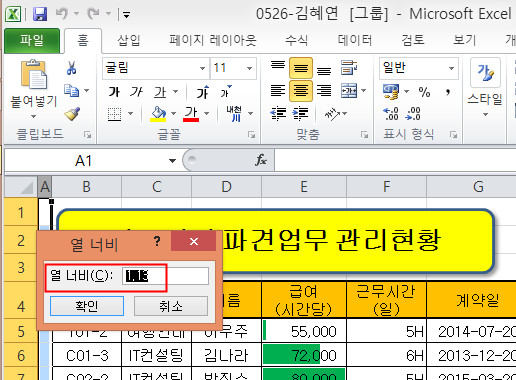516x380 pixels.
Task: Undo the last action
Action: point(62,14)
